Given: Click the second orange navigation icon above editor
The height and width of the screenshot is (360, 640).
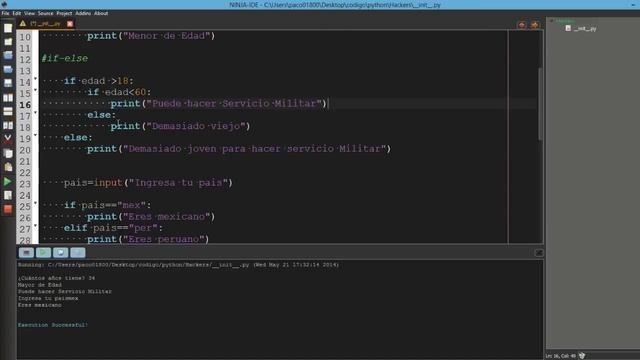Looking at the screenshot, I should coord(535,25).
